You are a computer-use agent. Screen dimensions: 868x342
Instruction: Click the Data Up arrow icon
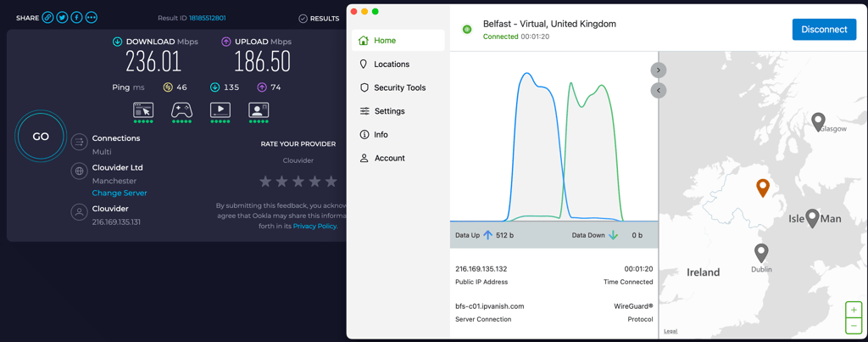click(x=487, y=235)
